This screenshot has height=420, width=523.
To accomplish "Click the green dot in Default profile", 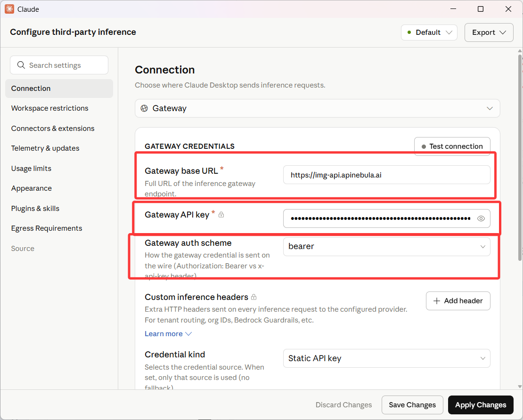I will [409, 32].
